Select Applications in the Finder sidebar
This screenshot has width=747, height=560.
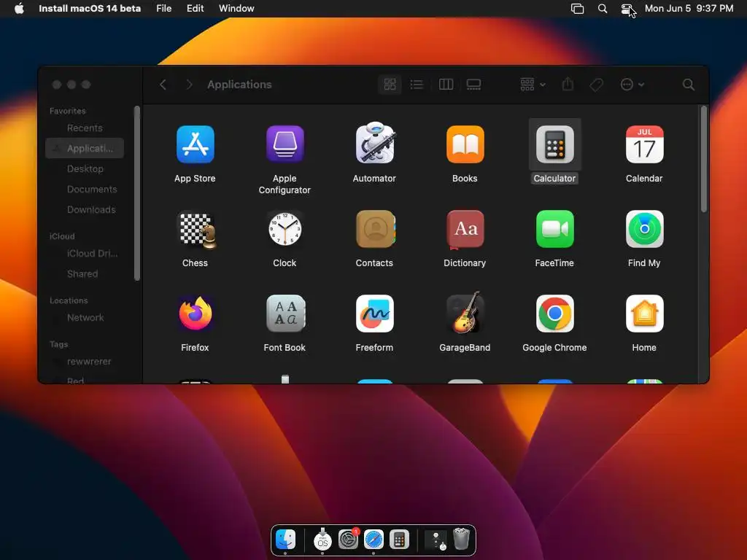pyautogui.click(x=85, y=148)
